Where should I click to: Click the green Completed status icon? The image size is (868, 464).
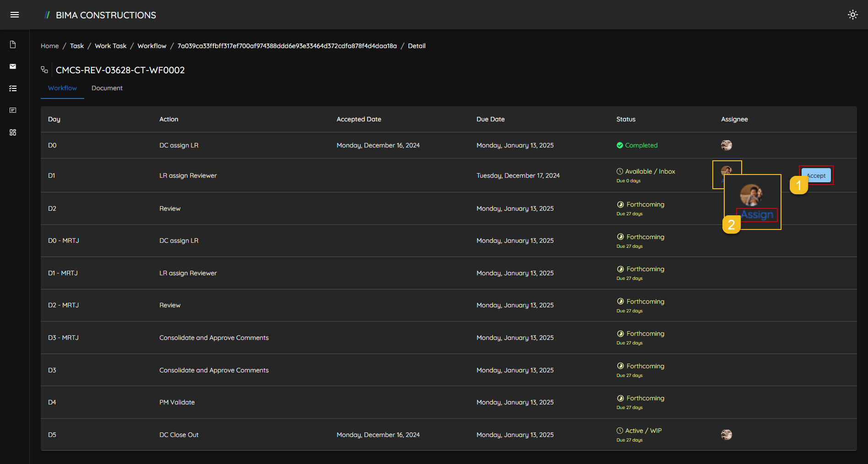(x=619, y=145)
